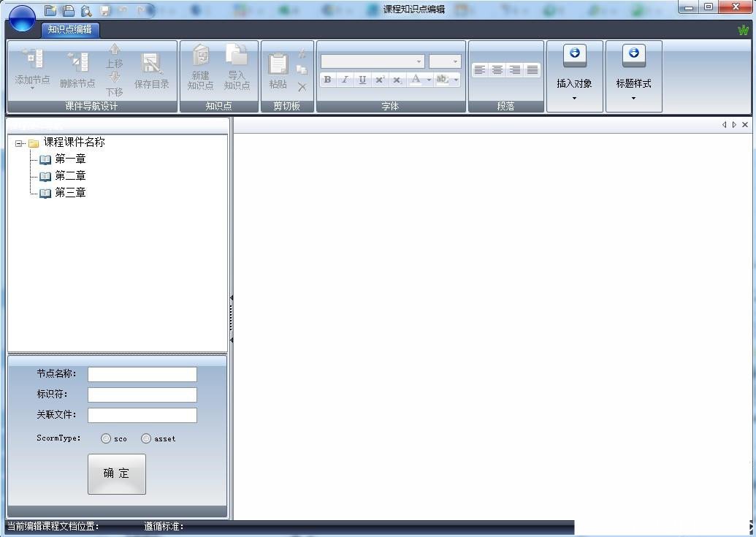Click the underline formatting icon
The height and width of the screenshot is (537, 756).
tap(362, 80)
